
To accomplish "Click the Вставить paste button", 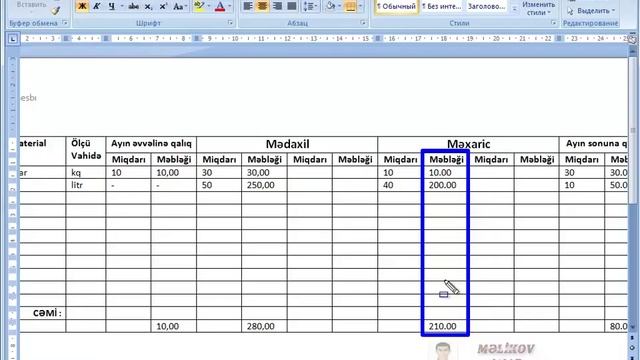I will pos(31,5).
